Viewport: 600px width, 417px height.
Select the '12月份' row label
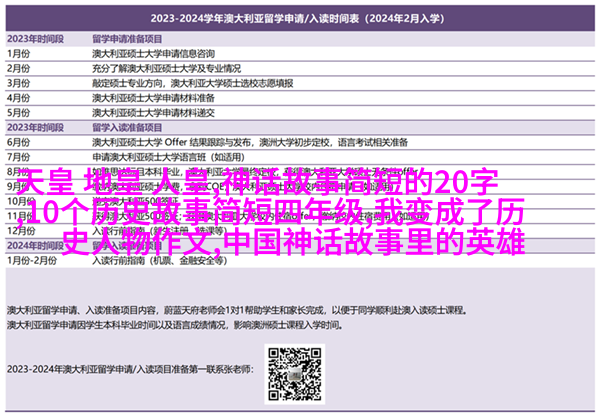[21, 231]
